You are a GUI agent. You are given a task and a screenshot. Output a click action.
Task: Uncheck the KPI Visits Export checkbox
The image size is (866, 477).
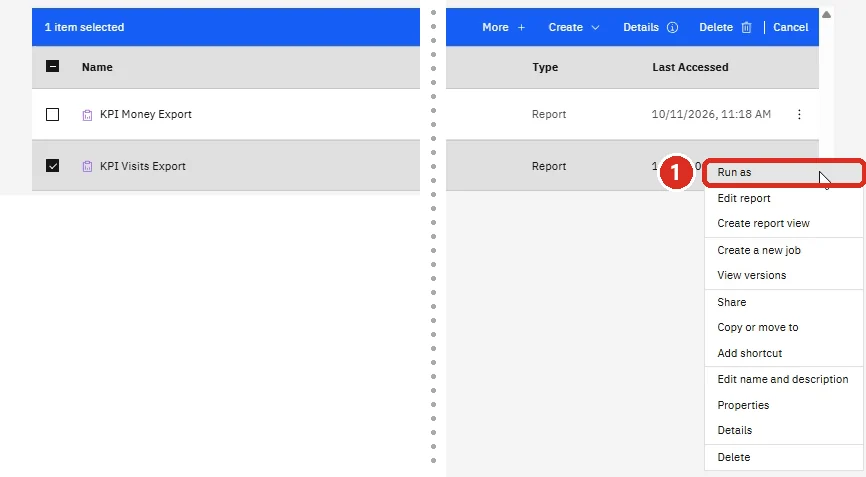[52, 166]
